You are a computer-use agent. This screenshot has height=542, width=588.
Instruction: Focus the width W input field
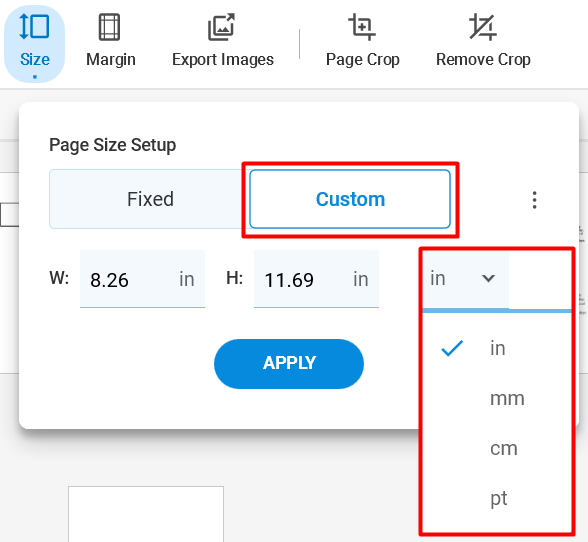pos(142,279)
